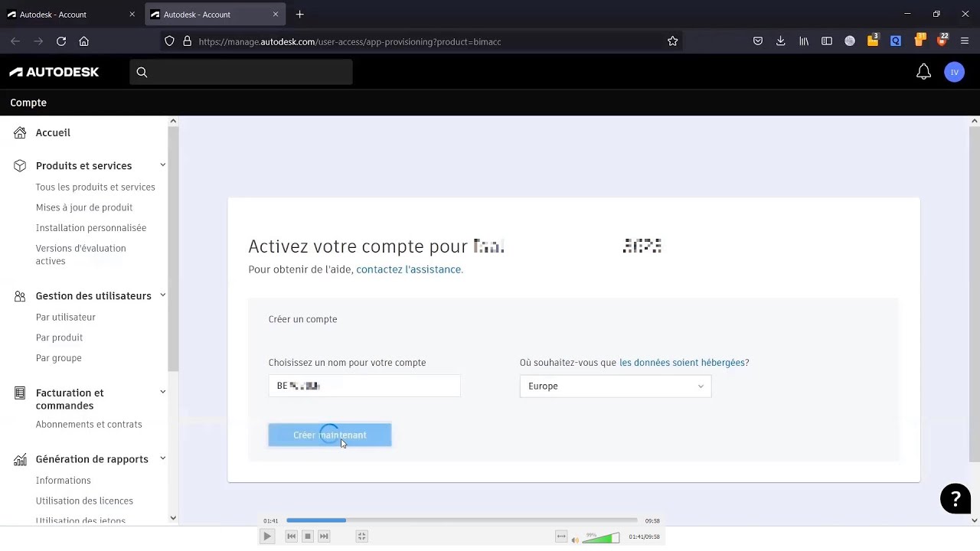Skip to next track in the player
Screen dimensions: 980x551
pyautogui.click(x=324, y=536)
